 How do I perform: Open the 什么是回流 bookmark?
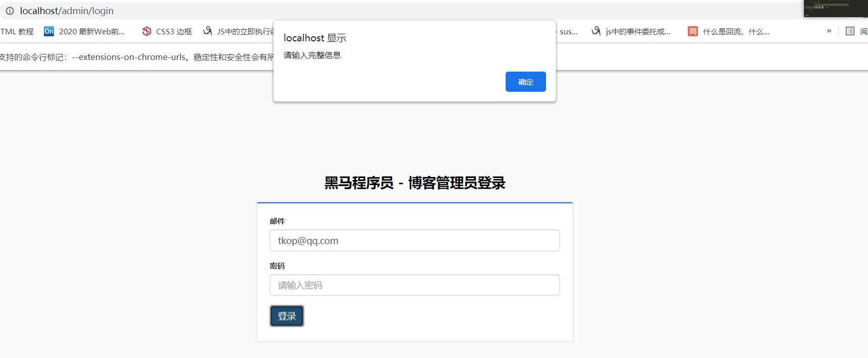coord(729,31)
